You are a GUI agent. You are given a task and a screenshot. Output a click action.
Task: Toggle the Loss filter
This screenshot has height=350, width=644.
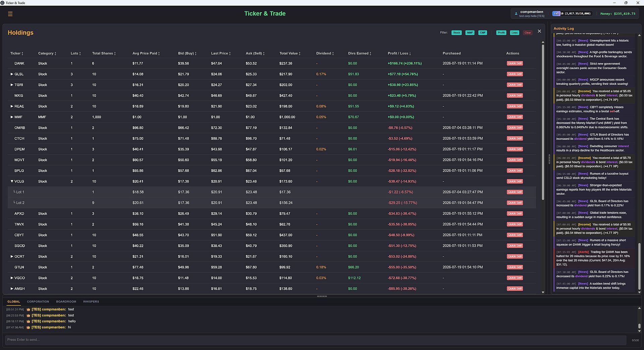[515, 33]
